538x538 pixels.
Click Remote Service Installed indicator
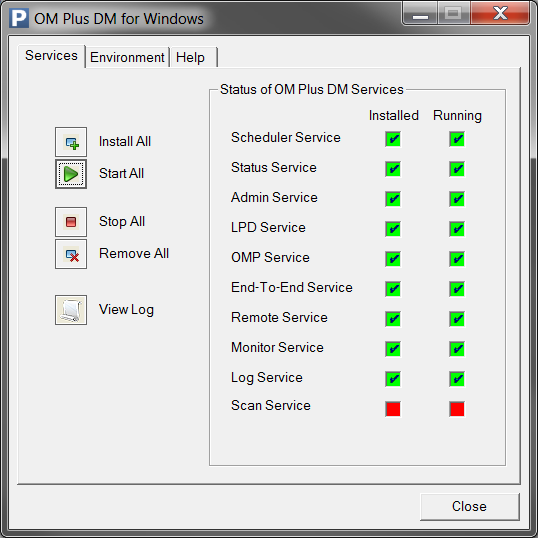(393, 319)
